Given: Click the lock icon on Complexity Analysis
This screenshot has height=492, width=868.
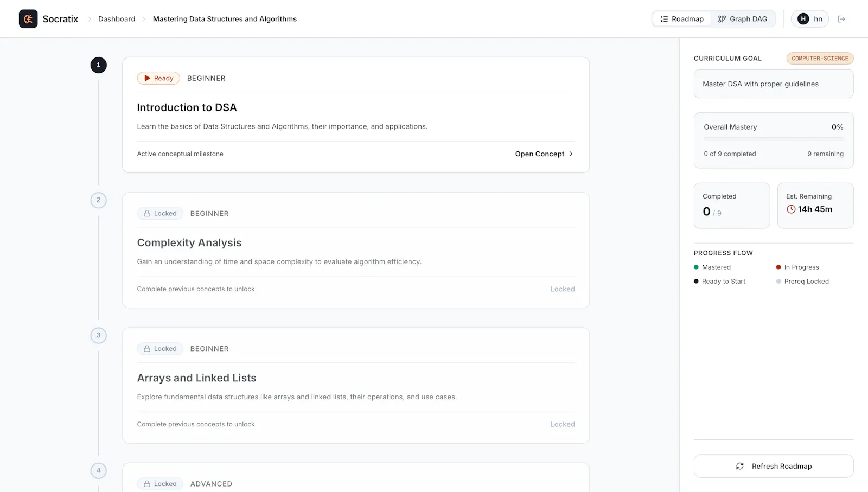Looking at the screenshot, I should 147,213.
